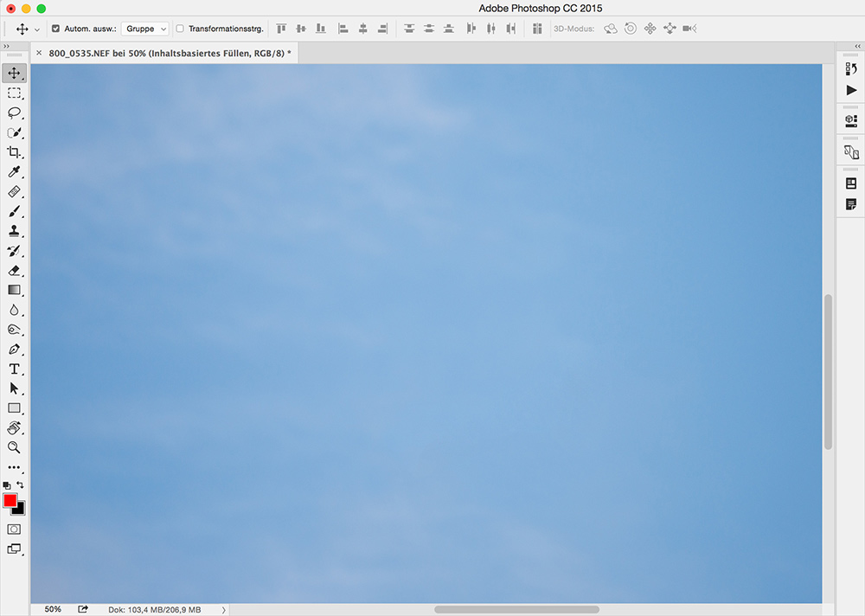Select the Eyedropper tool
This screenshot has width=865, height=616.
tap(14, 171)
